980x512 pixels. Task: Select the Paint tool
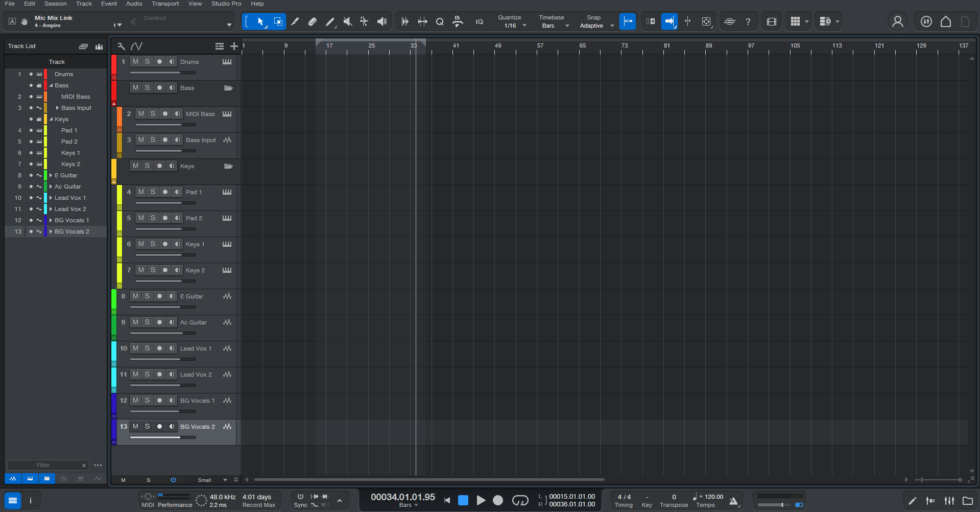tap(330, 21)
